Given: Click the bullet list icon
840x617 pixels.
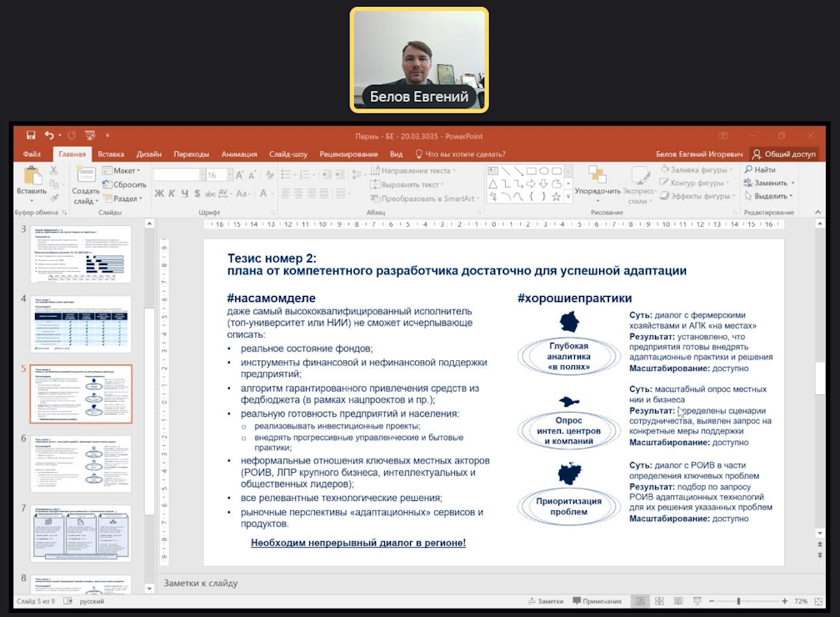Looking at the screenshot, I should tap(287, 175).
